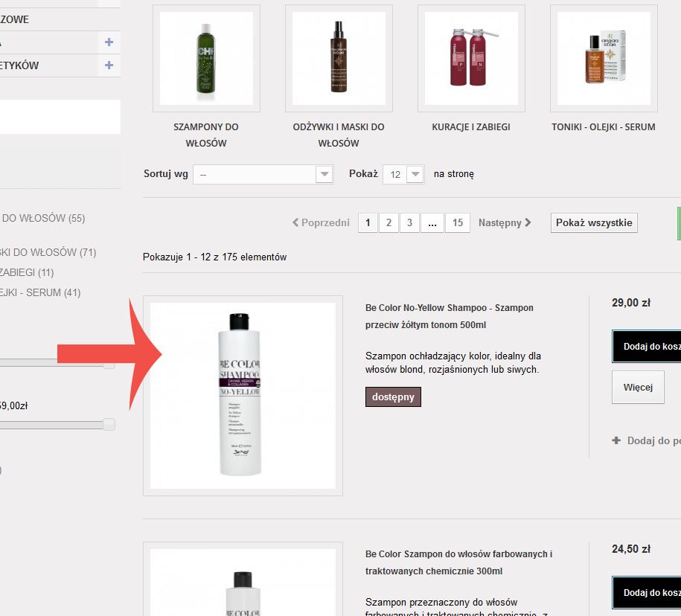Add the 29,00 zł shampoo to cart

coord(647,347)
